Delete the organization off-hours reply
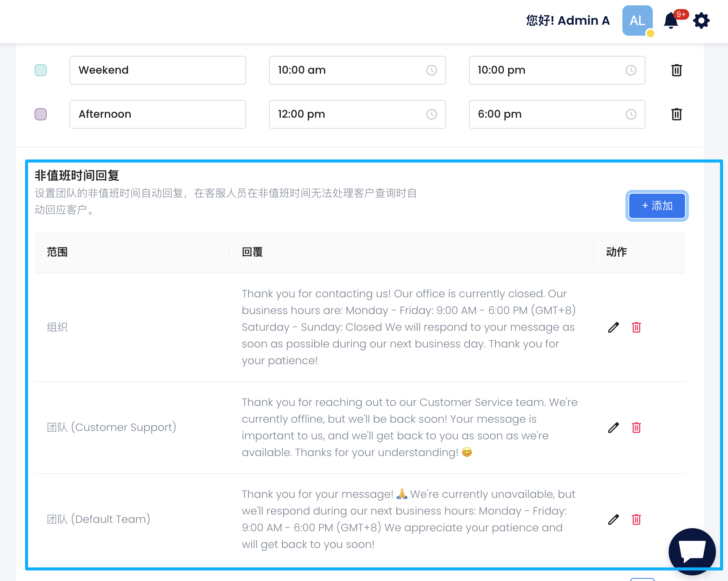 (x=636, y=327)
